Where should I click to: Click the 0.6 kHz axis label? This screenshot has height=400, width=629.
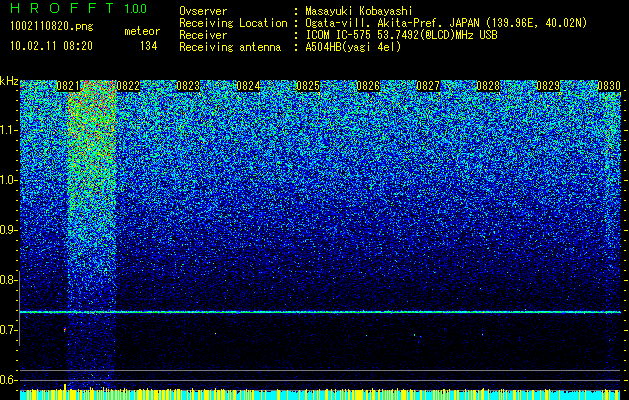8,380
